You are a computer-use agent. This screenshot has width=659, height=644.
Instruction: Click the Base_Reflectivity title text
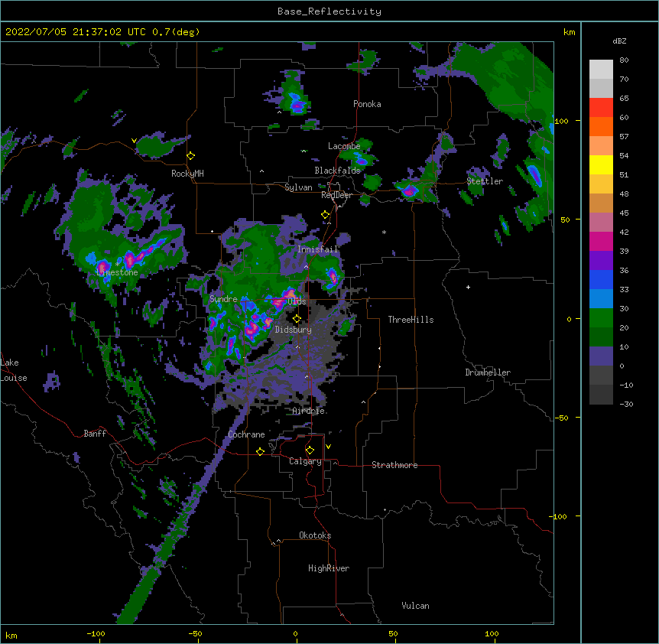tap(329, 11)
